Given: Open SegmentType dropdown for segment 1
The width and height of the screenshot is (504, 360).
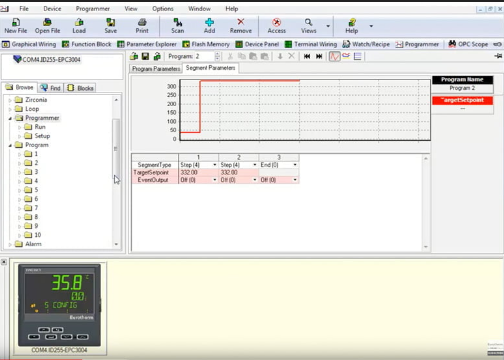Looking at the screenshot, I should coord(215,165).
